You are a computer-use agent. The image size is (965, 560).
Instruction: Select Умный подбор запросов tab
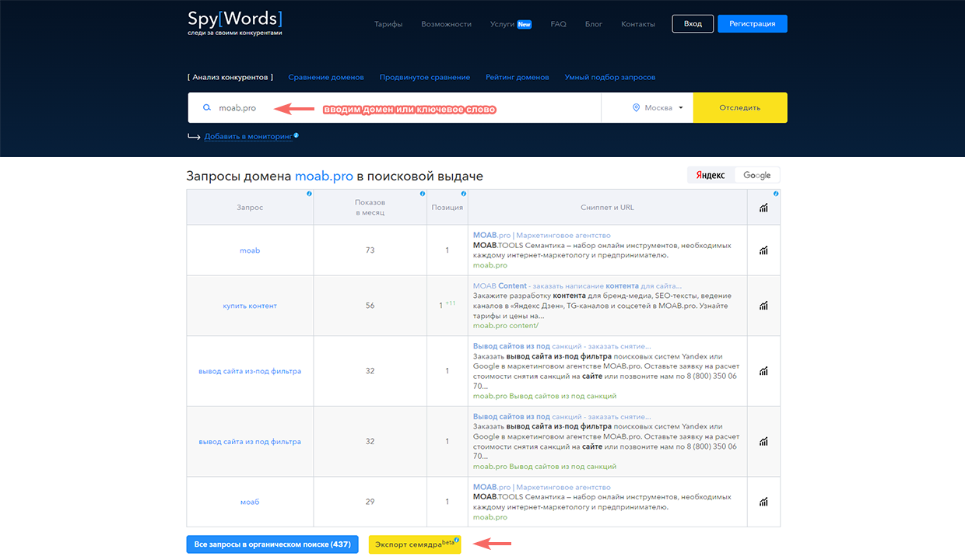coord(610,77)
